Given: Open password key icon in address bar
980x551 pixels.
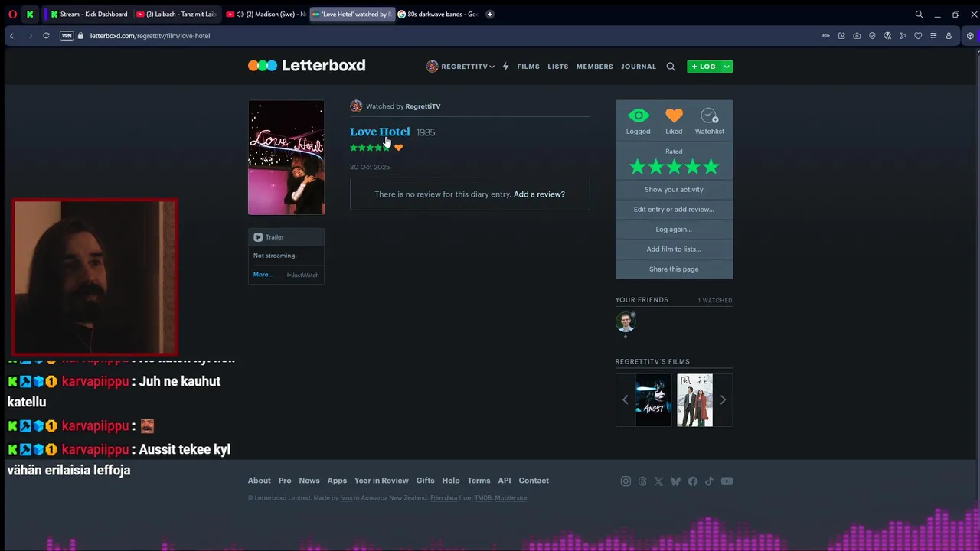Looking at the screenshot, I should [826, 36].
